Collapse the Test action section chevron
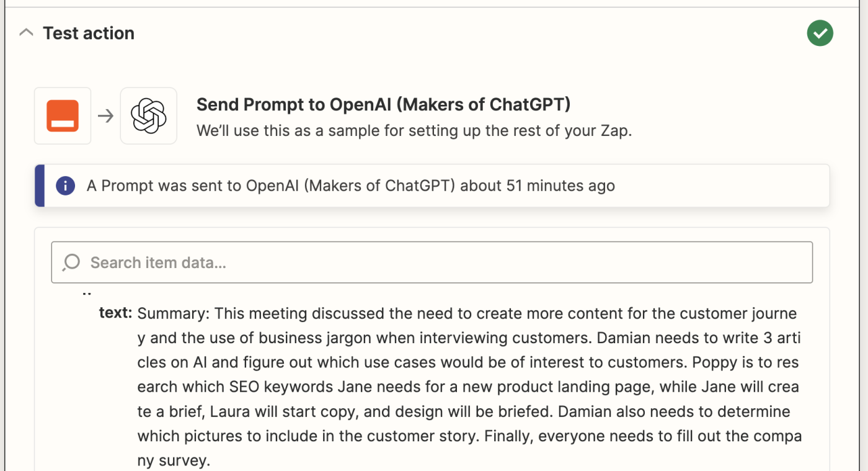Screen dimensions: 868x471 click(x=26, y=33)
